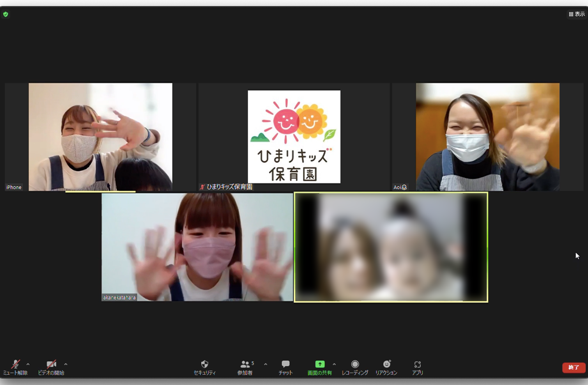588x385 pixels.
Task: Unmute the microphone (ミュート解除)
Action: coord(15,367)
